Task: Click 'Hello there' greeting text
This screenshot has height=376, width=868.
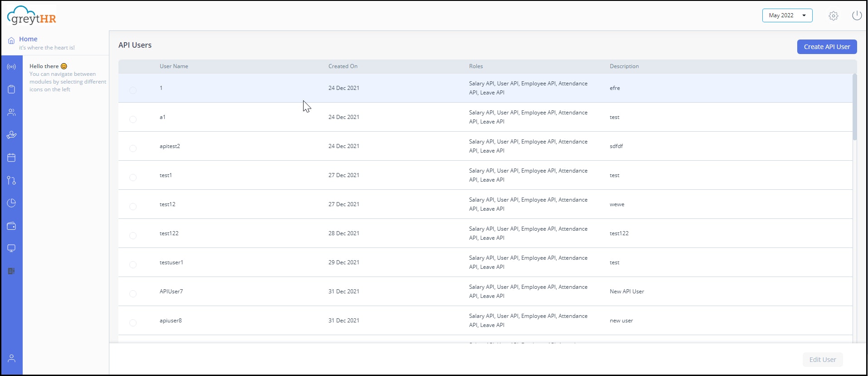Action: tap(44, 66)
